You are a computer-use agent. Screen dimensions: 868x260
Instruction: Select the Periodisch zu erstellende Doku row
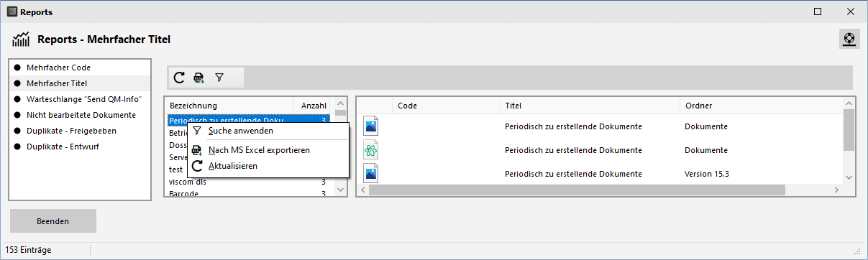(249, 120)
